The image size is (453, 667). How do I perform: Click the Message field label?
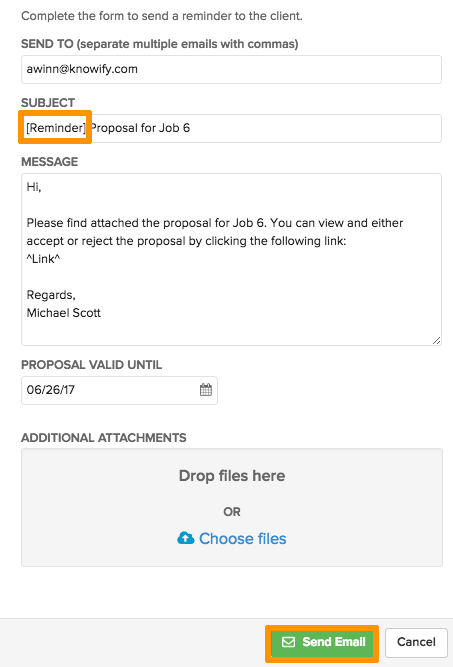tap(50, 162)
